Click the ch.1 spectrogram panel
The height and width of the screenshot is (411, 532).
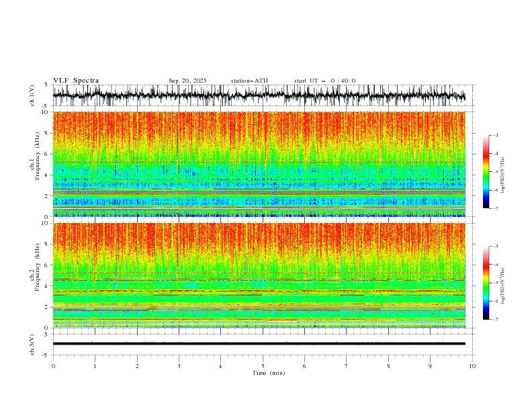coord(259,164)
